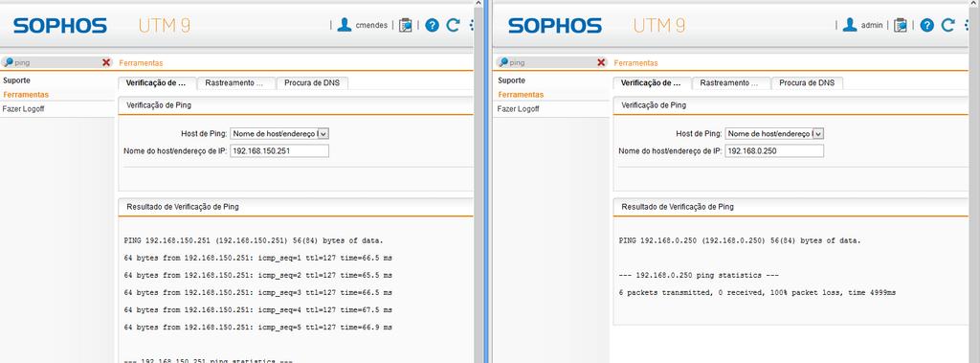The height and width of the screenshot is (363, 980).
Task: Select Ferramentas in right window sidebar
Action: point(521,95)
